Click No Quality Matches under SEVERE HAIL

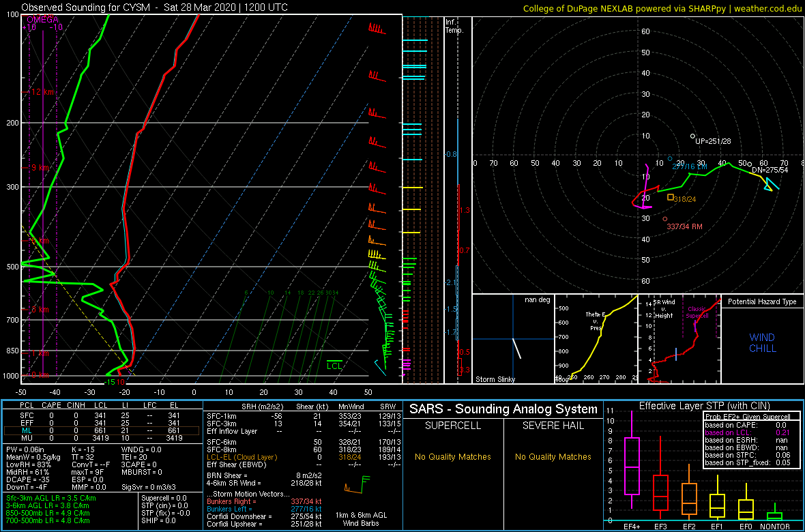[x=553, y=457]
